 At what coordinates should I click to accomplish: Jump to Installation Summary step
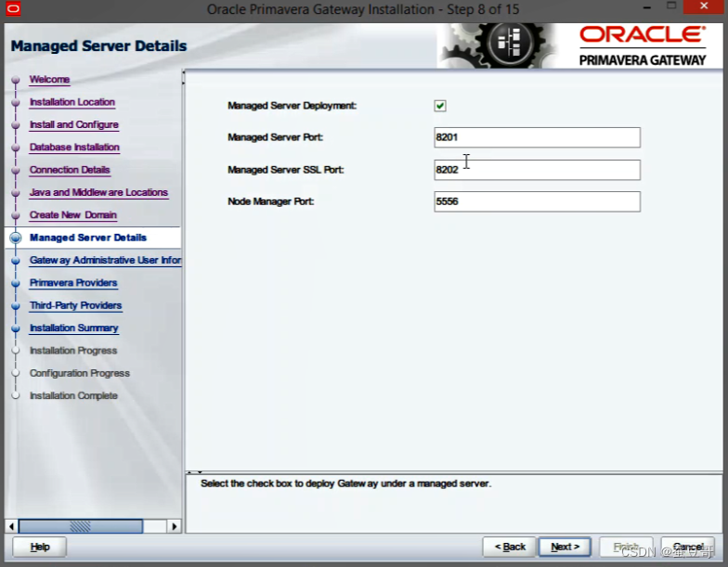[x=74, y=329]
